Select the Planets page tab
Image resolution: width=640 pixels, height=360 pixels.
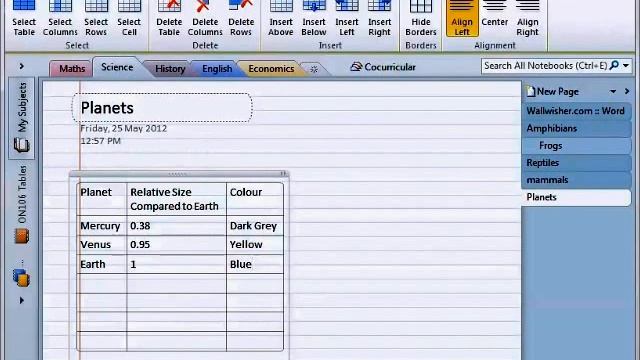pyautogui.click(x=576, y=197)
